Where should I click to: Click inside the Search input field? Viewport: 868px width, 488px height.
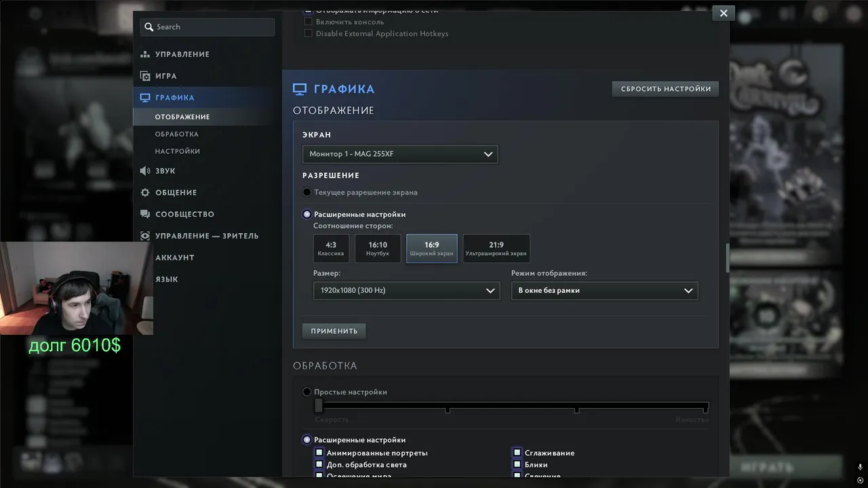coord(208,27)
